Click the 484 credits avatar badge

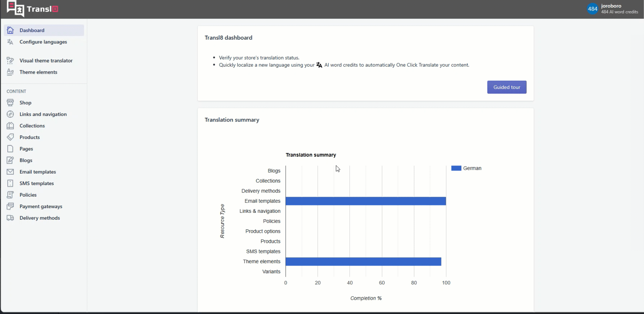pos(592,9)
